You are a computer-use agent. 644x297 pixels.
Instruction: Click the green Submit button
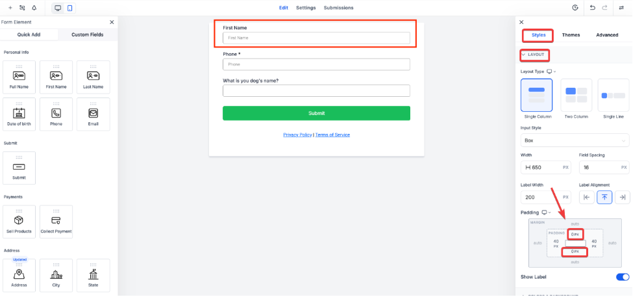(316, 113)
